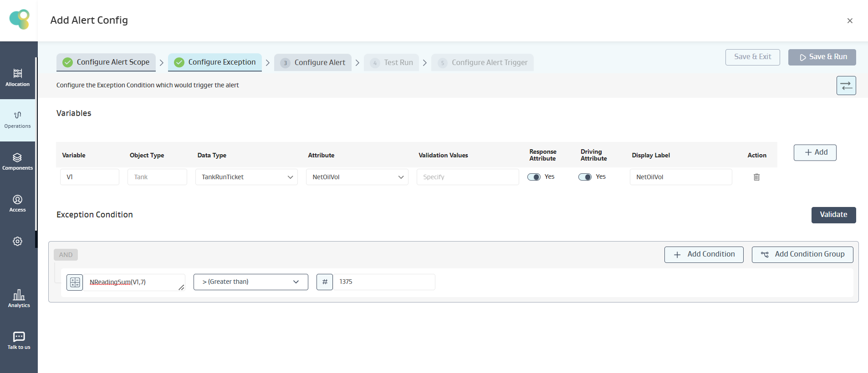Expand the TankRunTicket data type dropdown

[246, 177]
